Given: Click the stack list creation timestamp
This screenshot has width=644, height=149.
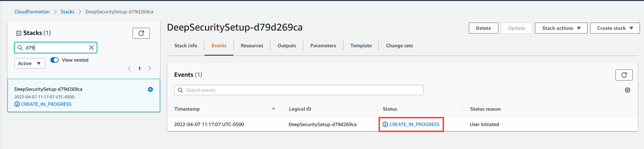Looking at the screenshot, I should point(44,97).
